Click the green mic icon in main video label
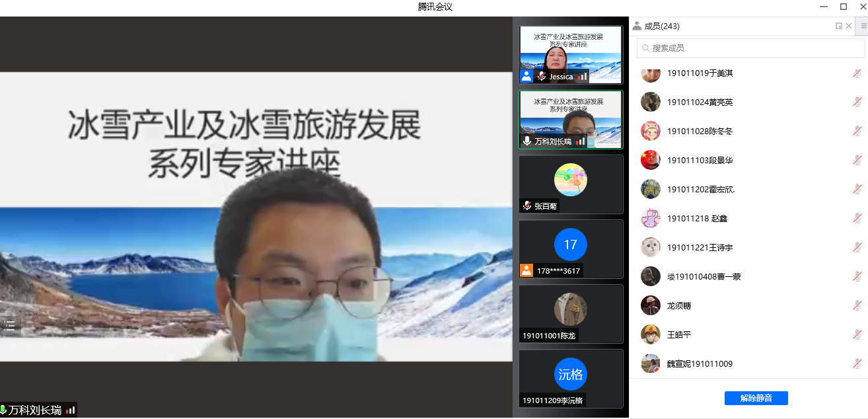This screenshot has height=419, width=868. point(3,410)
